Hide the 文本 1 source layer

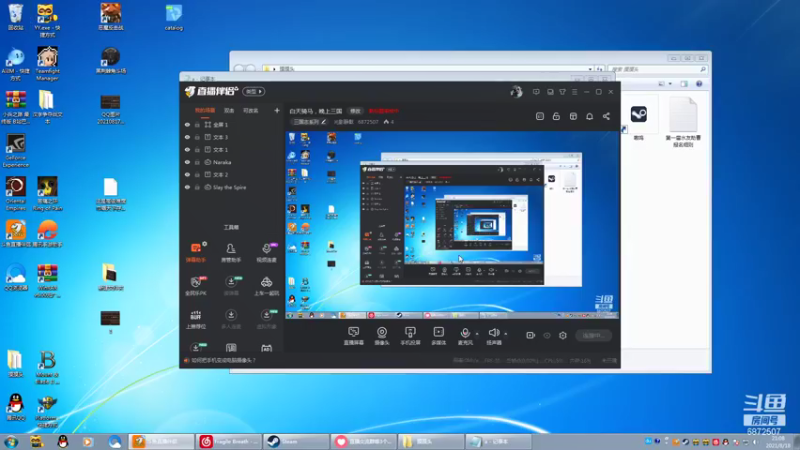[x=187, y=149]
